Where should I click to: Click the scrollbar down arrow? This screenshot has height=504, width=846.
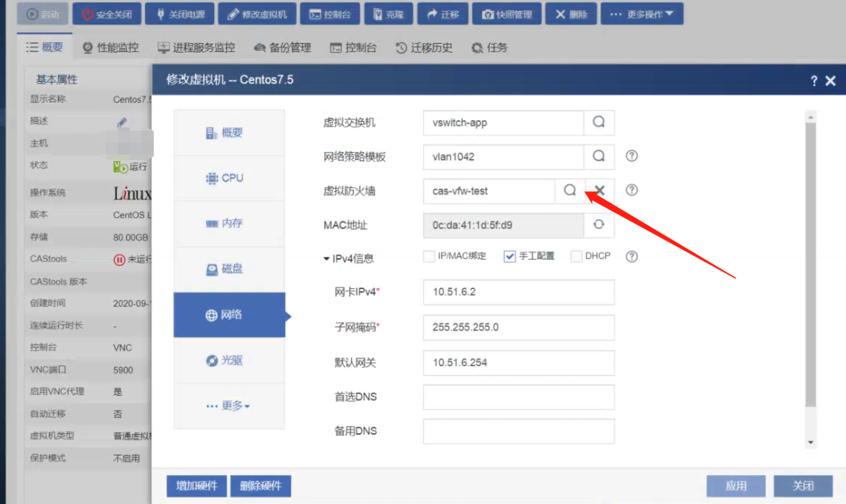(810, 443)
